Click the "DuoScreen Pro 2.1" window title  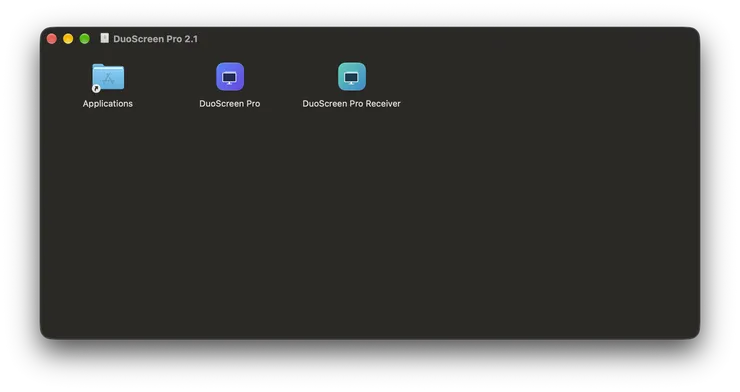155,39
